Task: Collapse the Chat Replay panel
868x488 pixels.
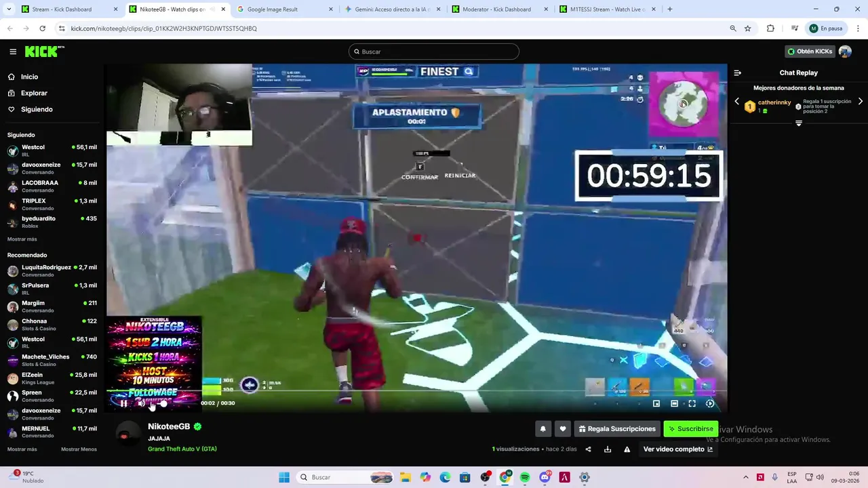Action: point(737,73)
